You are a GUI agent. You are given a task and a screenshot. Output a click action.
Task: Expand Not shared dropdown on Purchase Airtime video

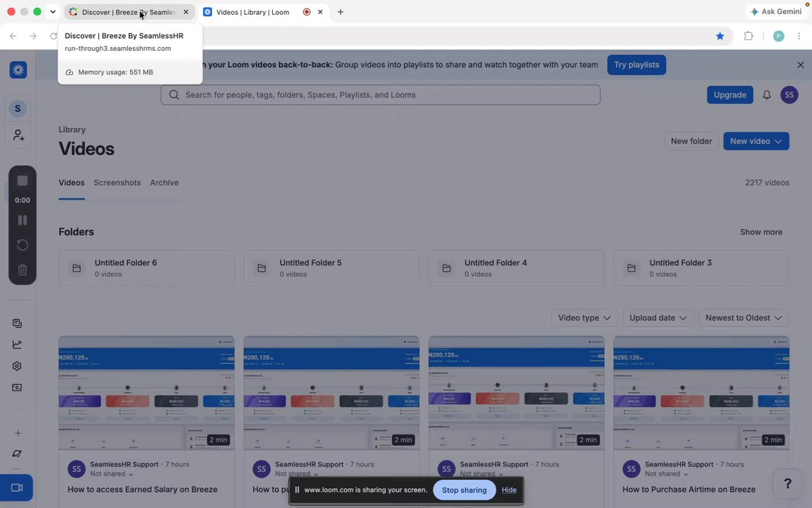coord(667,474)
